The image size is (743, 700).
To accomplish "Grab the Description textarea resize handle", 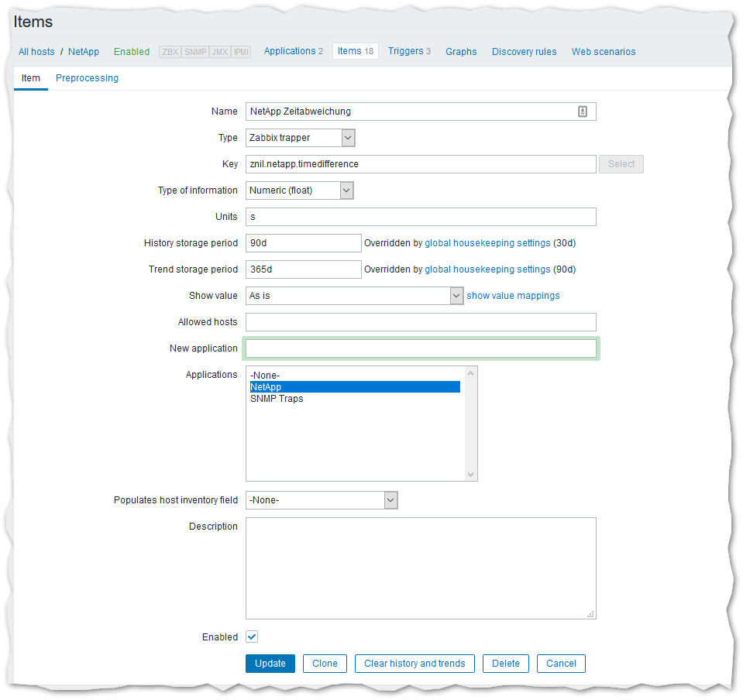I will coord(590,614).
